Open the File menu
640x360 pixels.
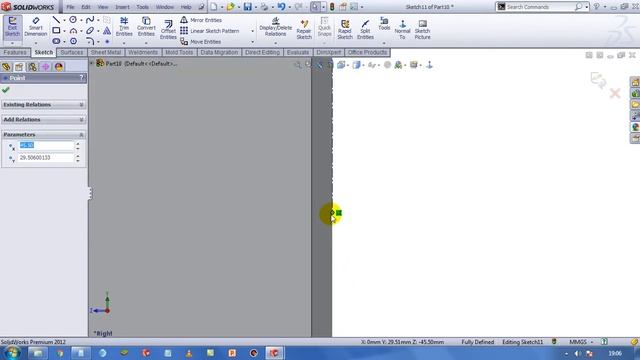coord(70,7)
